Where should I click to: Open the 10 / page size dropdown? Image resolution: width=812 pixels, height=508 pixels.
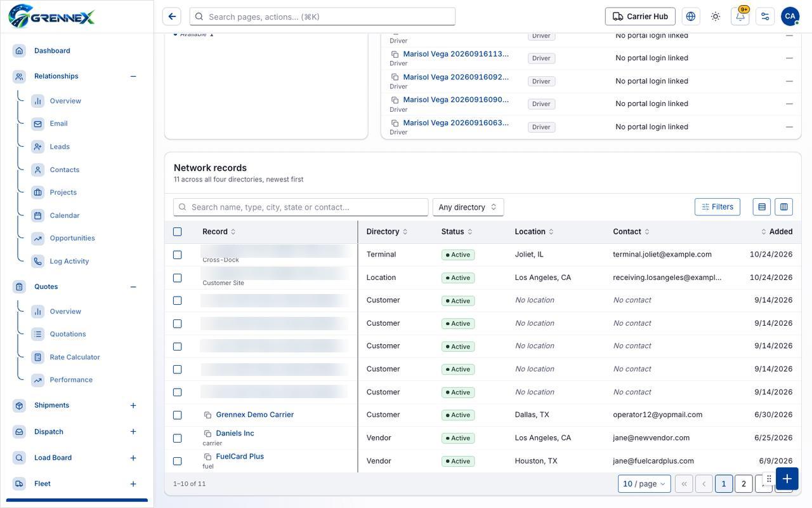click(x=645, y=484)
